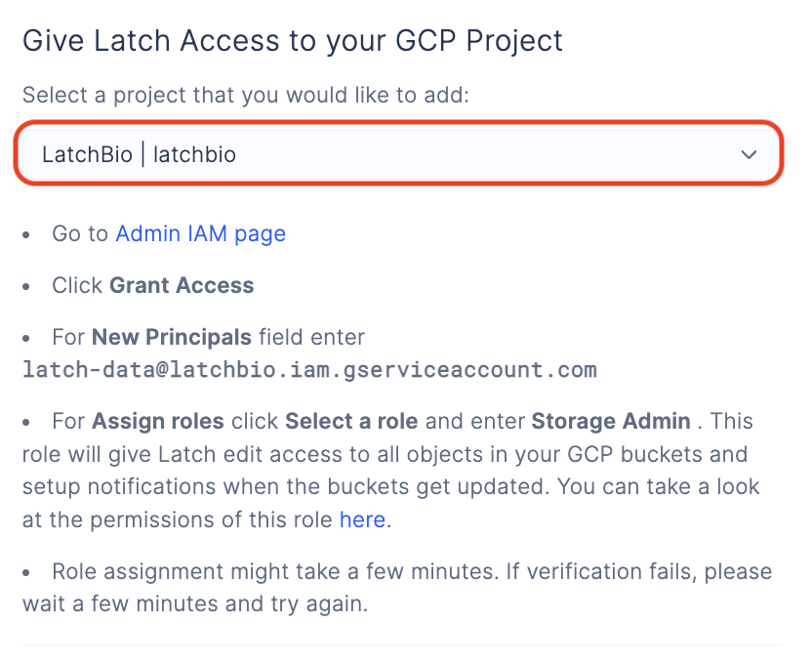Click the bold 'Storage Admin' text
This screenshot has height=664, width=812.
point(611,421)
